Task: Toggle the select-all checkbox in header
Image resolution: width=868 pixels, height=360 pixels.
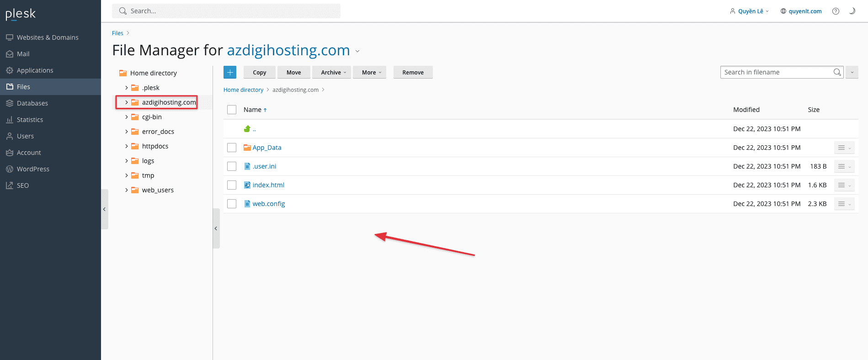Action: pos(232,110)
